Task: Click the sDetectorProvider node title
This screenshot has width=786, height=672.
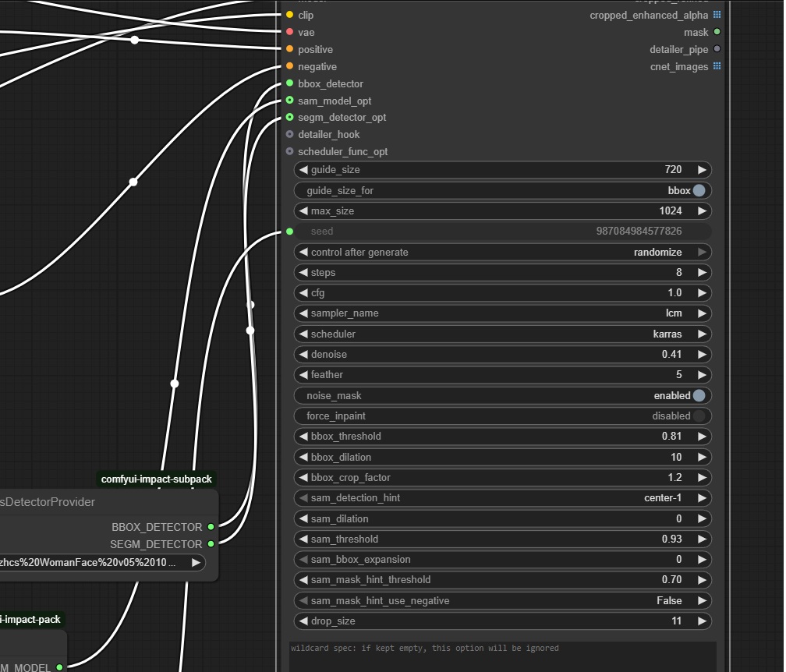Action: point(47,502)
